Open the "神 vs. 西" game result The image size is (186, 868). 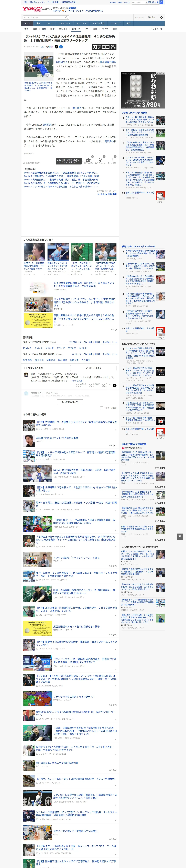coord(72,348)
